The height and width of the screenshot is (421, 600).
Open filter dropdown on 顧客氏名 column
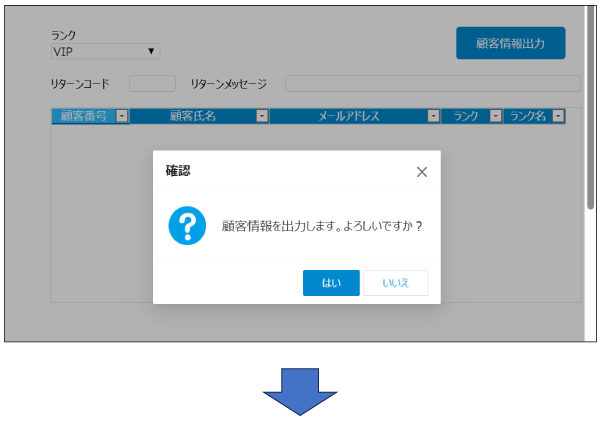(x=262, y=116)
